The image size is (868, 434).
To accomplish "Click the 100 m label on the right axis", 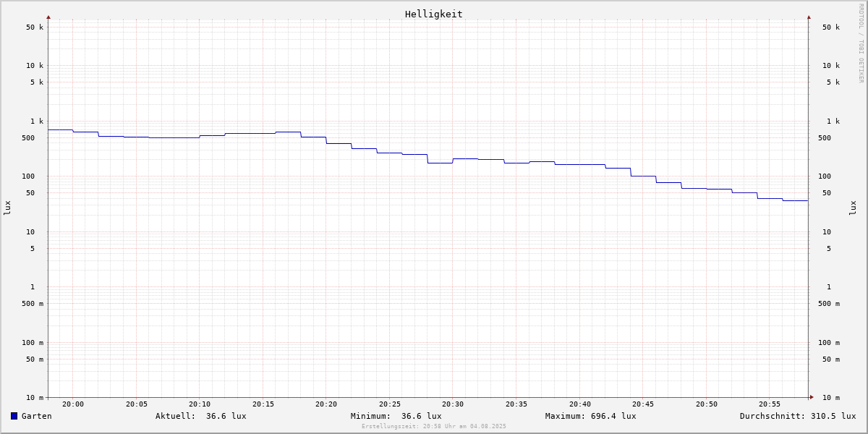I will pos(829,343).
